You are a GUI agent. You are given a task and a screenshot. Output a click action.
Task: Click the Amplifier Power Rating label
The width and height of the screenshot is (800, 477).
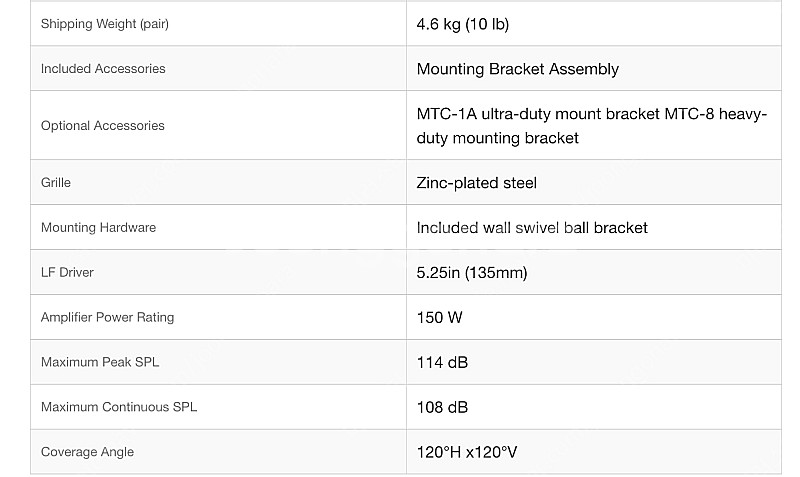pyautogui.click(x=107, y=317)
